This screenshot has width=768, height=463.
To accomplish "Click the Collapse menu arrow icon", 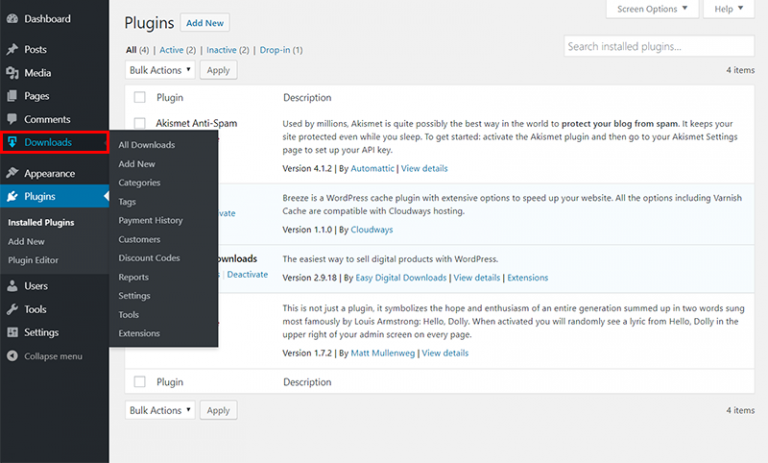I will click(x=12, y=356).
